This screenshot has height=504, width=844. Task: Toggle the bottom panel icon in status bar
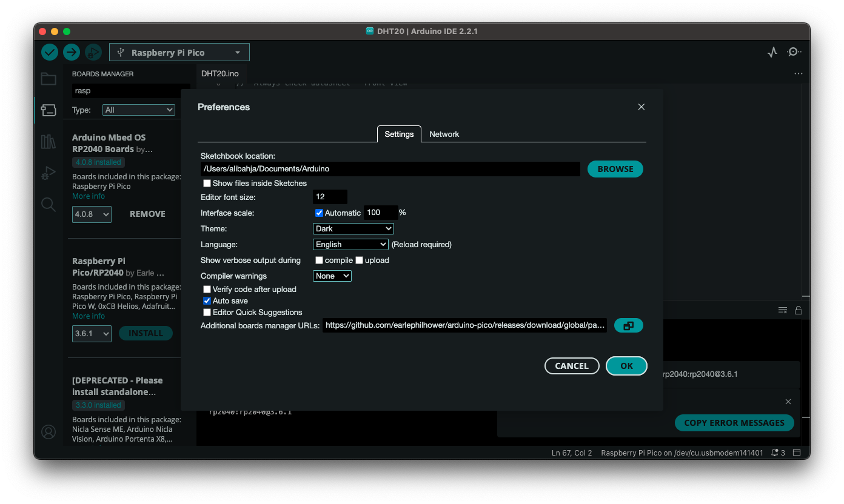point(797,453)
